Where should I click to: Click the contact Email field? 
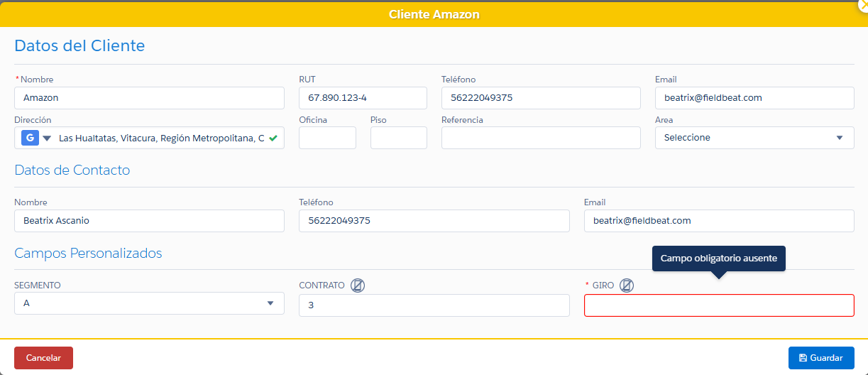[719, 221]
